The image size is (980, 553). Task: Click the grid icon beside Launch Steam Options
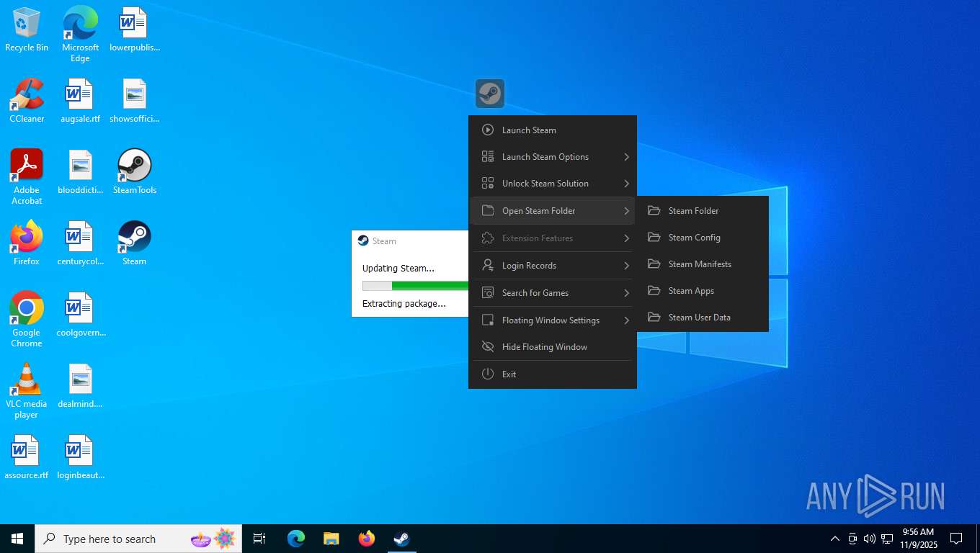pos(488,156)
